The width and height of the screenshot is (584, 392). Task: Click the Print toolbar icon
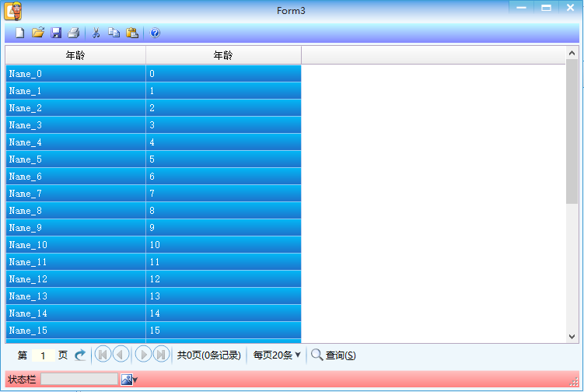point(74,33)
